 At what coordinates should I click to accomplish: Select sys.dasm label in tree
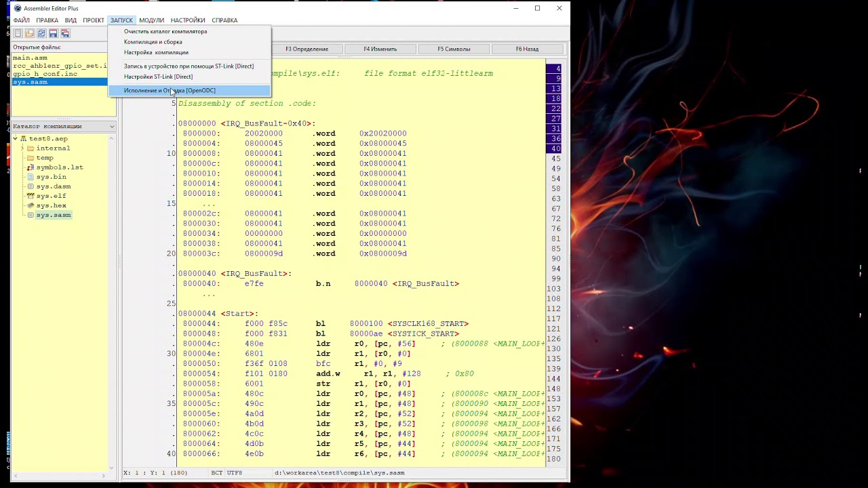click(54, 186)
